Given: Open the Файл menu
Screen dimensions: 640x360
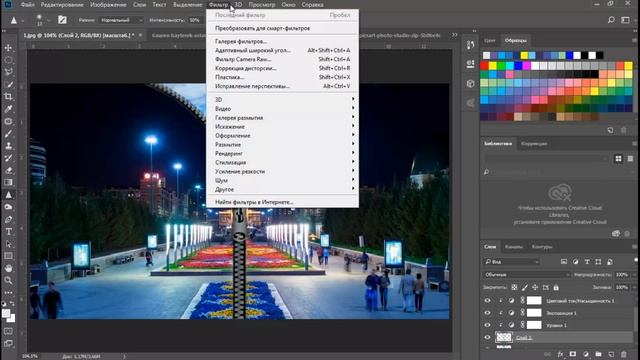Looking at the screenshot, I should (x=27, y=4).
